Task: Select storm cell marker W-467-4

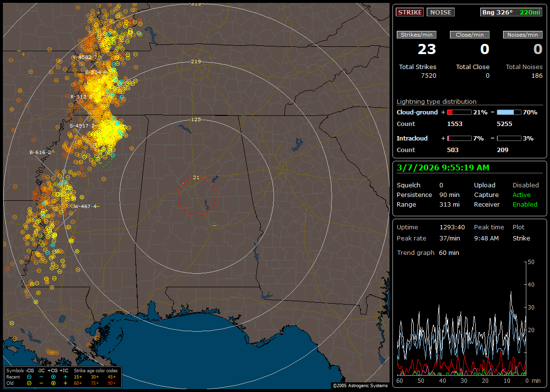Action: click(x=86, y=206)
